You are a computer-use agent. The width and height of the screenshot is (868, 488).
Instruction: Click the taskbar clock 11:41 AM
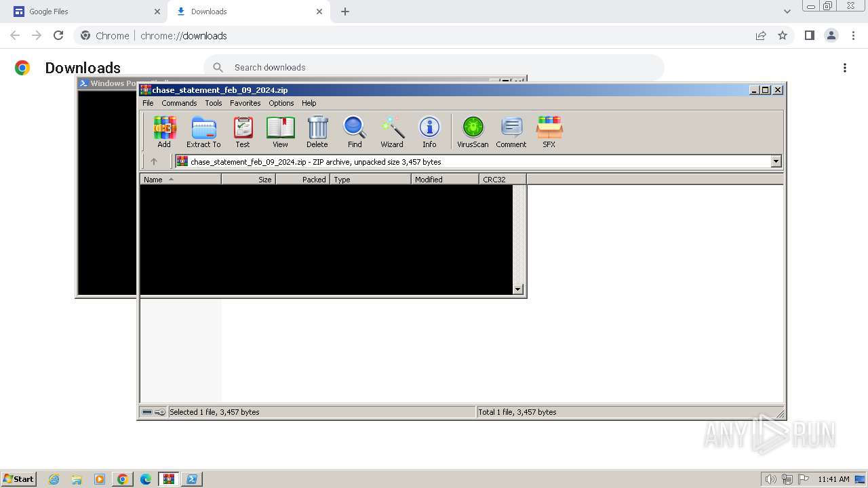833,479
